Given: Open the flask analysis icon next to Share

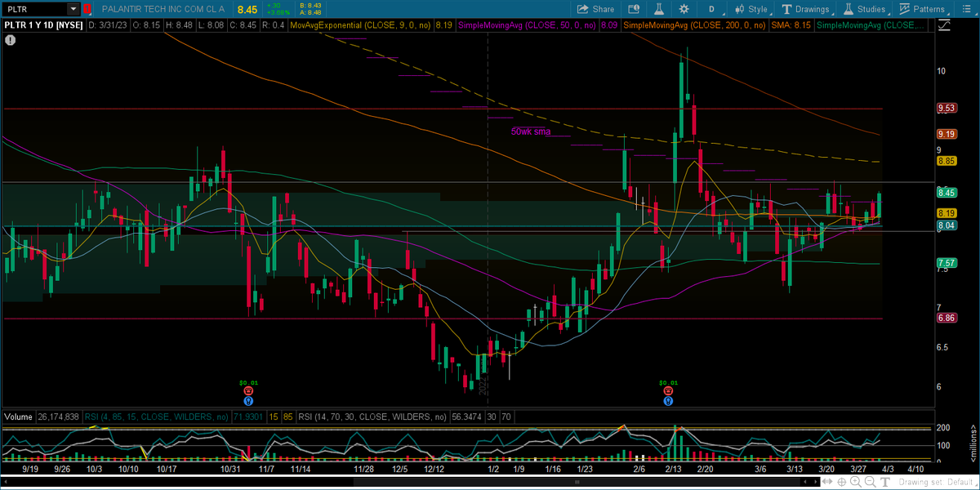Looking at the screenshot, I should pyautogui.click(x=658, y=9).
